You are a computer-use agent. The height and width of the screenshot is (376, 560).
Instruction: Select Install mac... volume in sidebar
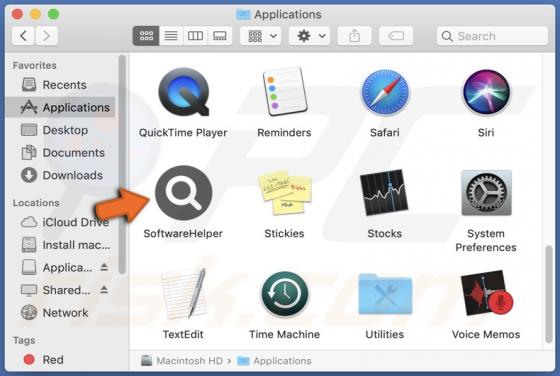click(x=60, y=245)
